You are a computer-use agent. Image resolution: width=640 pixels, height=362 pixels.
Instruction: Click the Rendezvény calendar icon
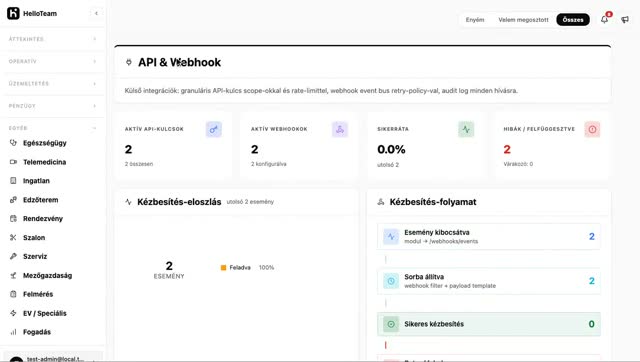click(x=13, y=219)
